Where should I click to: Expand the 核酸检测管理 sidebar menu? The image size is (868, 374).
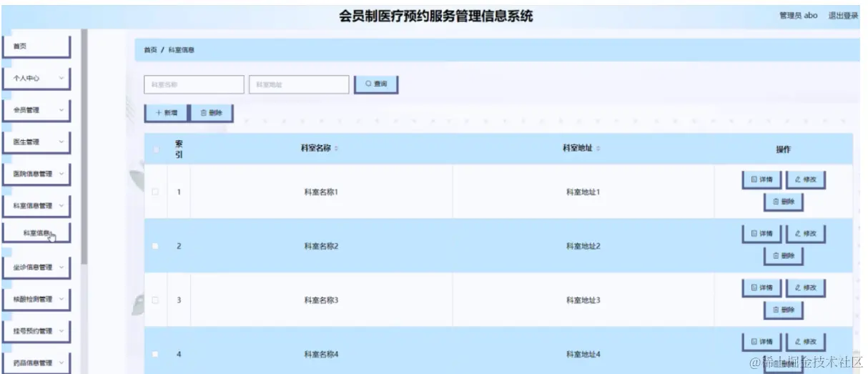click(x=36, y=300)
